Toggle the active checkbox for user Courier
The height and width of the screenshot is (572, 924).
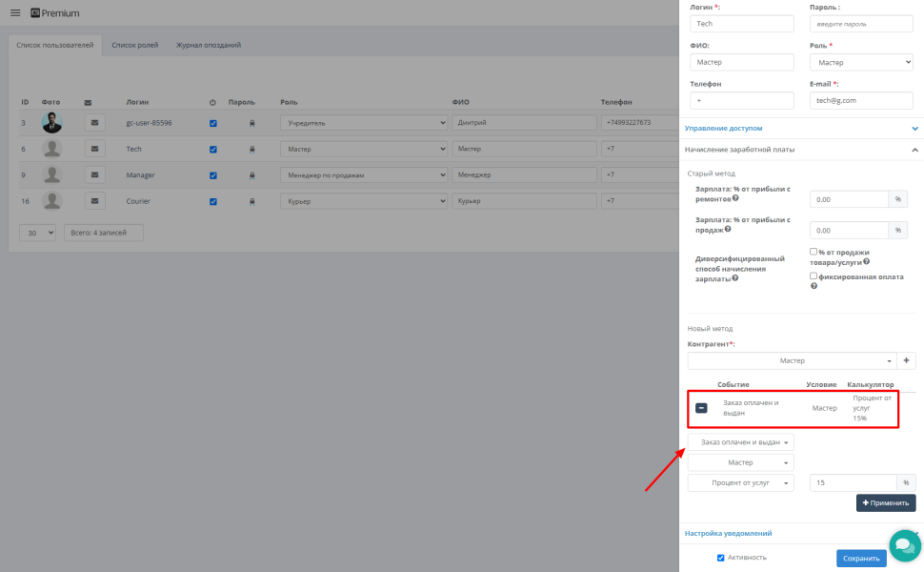point(212,201)
